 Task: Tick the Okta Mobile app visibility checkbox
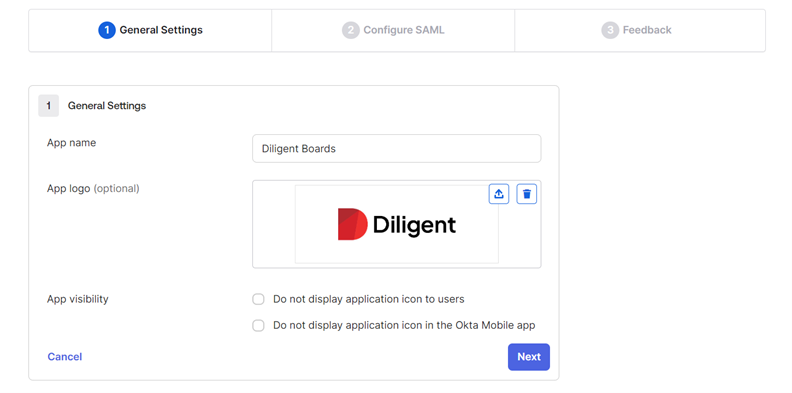click(258, 326)
